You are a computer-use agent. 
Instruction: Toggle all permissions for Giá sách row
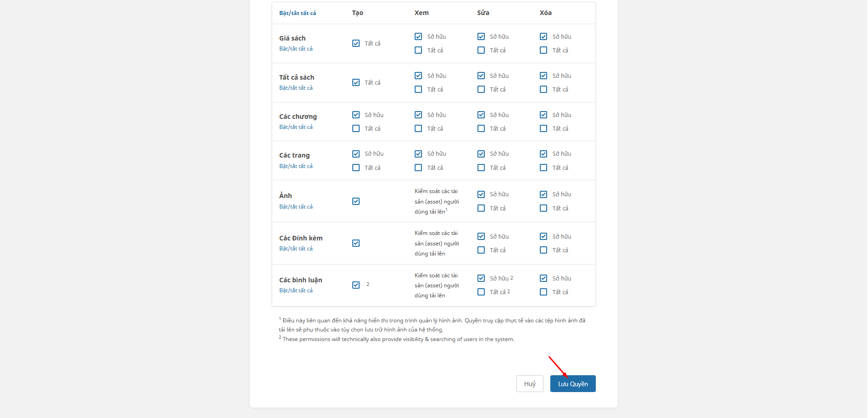pos(296,49)
